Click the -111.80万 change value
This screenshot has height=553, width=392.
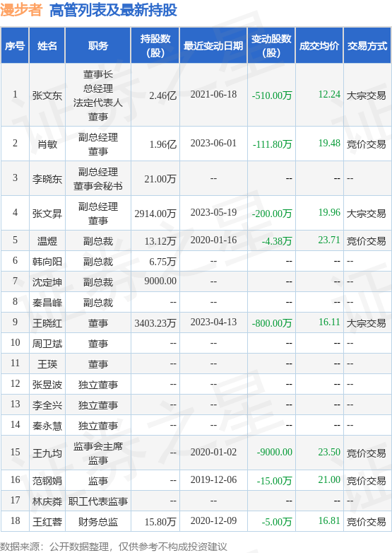coord(272,144)
